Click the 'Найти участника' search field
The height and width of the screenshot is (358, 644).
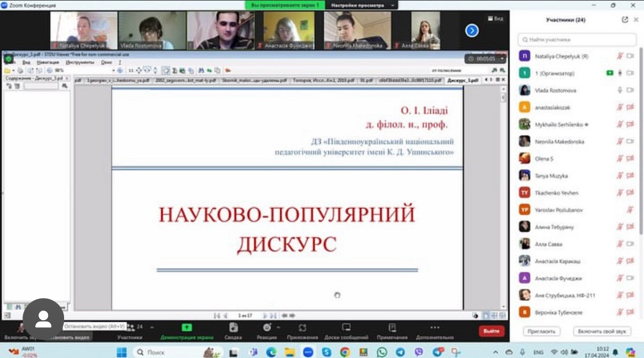(x=577, y=39)
